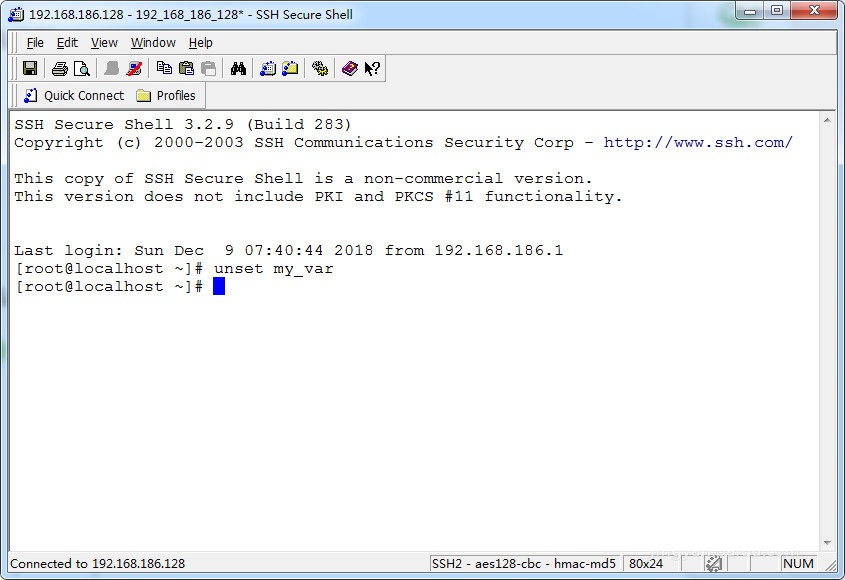This screenshot has height=580, width=845.
Task: Click the Save icon in toolbar
Action: pyautogui.click(x=30, y=69)
